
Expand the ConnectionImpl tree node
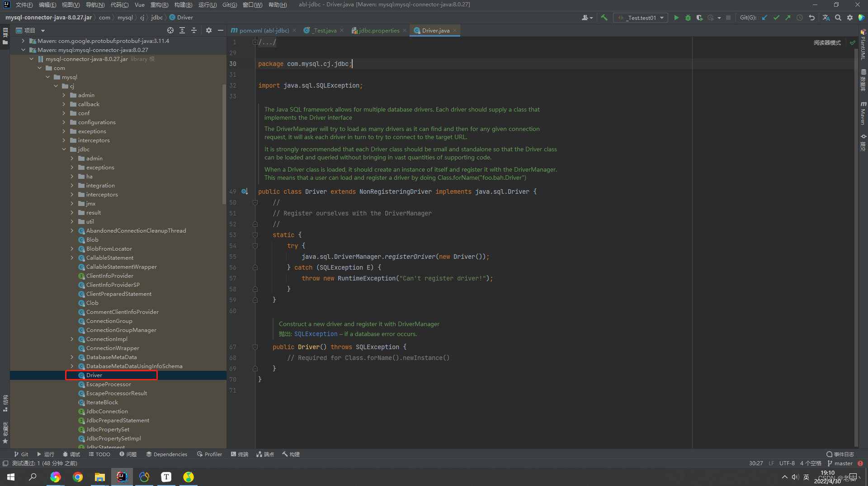(x=72, y=339)
